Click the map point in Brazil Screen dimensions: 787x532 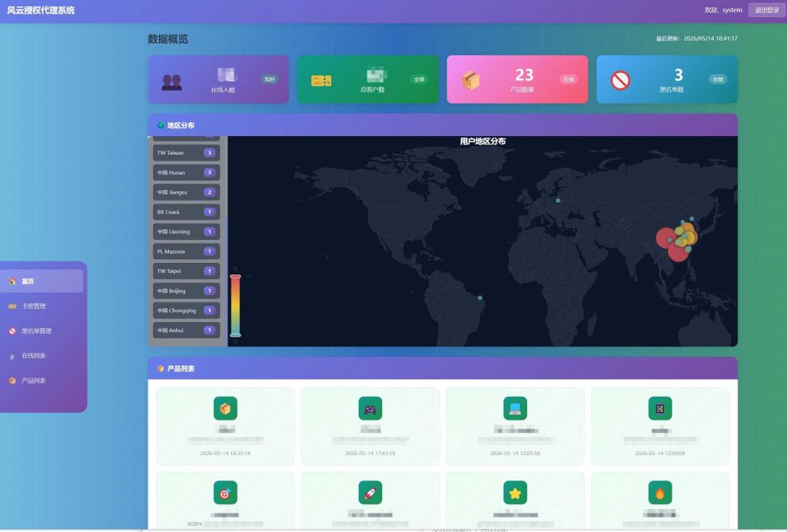coord(480,298)
